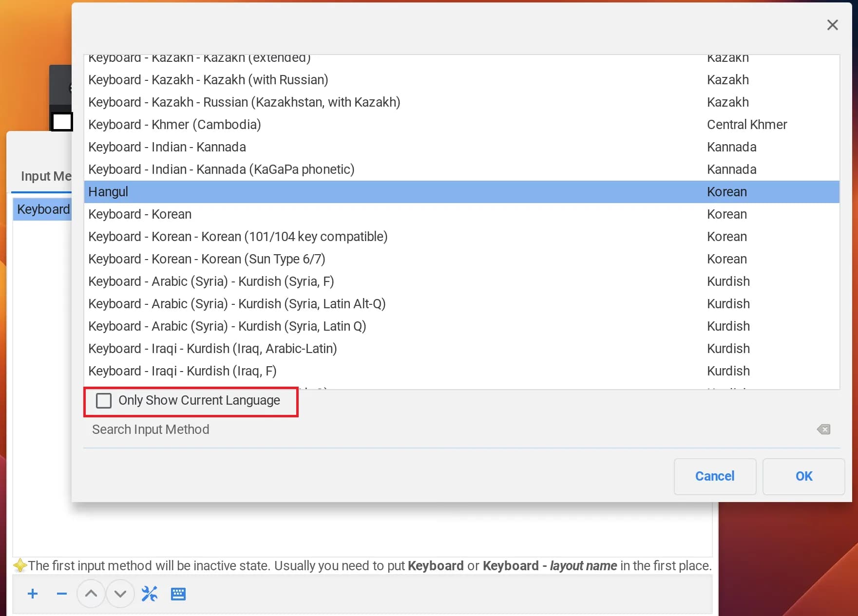Dismiss the dialog with Cancel
This screenshot has width=858, height=616.
715,476
